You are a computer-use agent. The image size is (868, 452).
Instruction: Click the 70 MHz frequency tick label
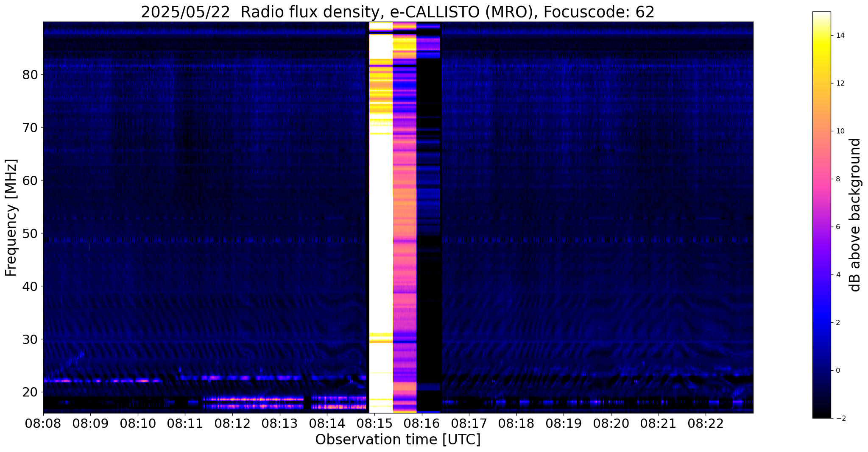[x=30, y=128]
